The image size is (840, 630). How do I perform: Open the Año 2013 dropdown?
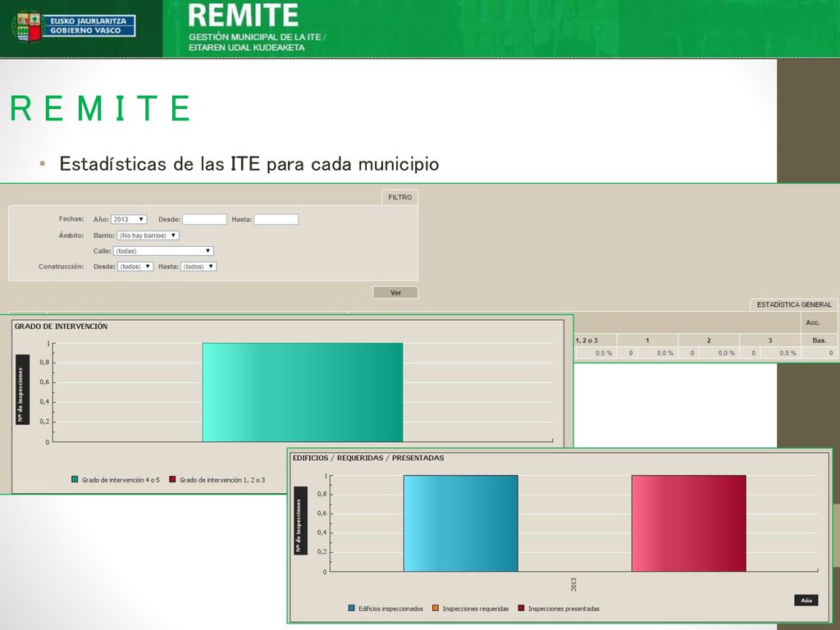129,219
